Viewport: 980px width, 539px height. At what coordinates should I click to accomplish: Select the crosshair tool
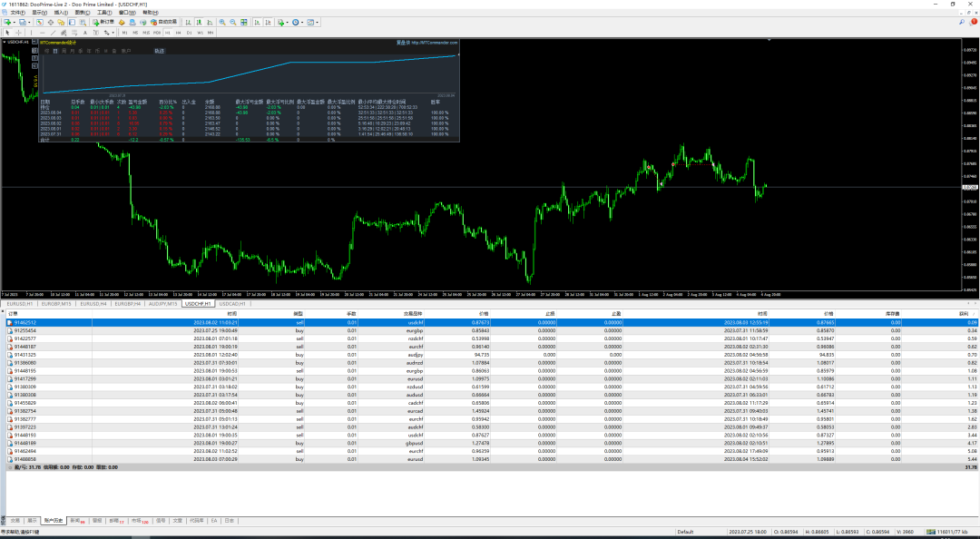[x=19, y=33]
